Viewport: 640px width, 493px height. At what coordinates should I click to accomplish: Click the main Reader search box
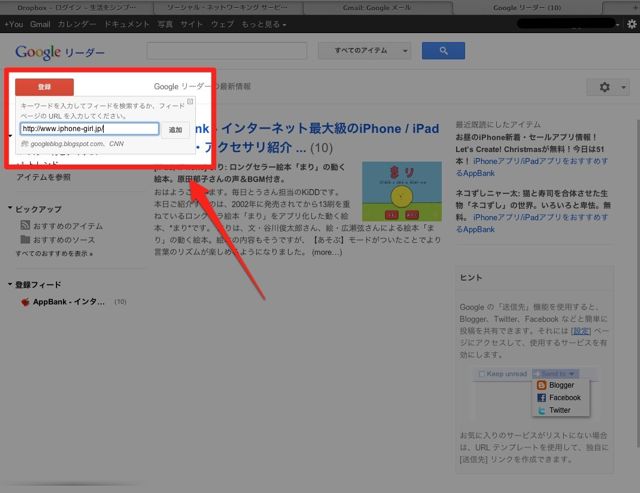pos(227,51)
